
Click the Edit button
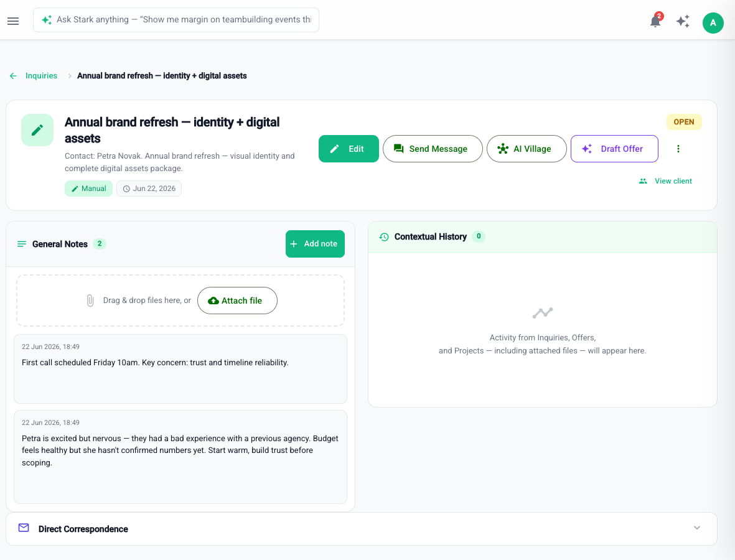349,149
